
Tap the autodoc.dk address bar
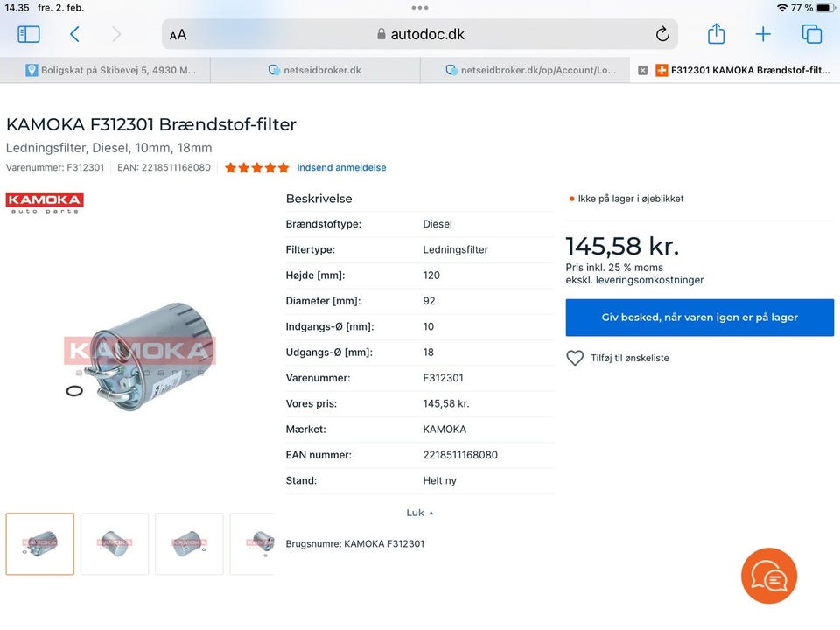point(420,35)
